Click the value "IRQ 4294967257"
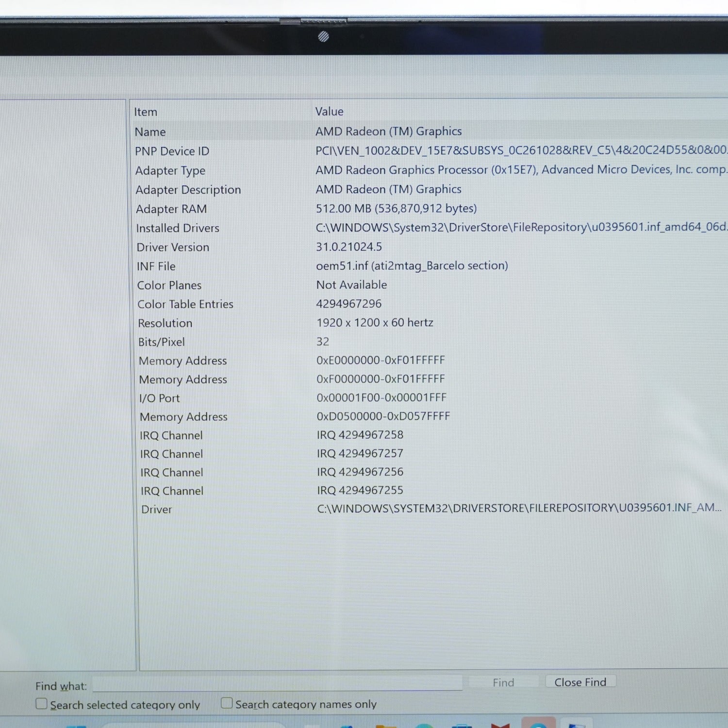 click(x=360, y=453)
